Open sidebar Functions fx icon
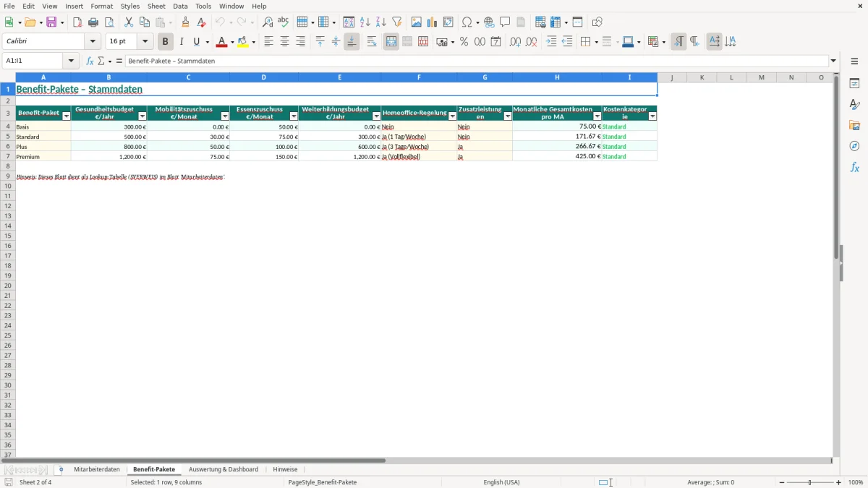Viewport: 868px width, 488px height. (855, 168)
